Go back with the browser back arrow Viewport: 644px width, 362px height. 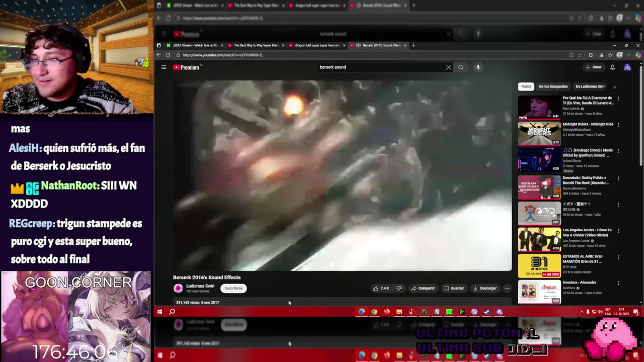(159, 55)
